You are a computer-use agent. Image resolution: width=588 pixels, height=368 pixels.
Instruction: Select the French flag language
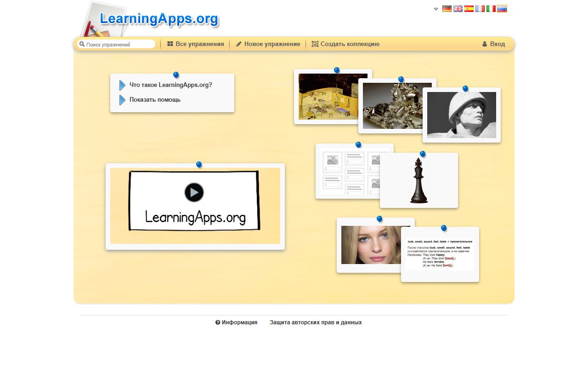point(480,9)
